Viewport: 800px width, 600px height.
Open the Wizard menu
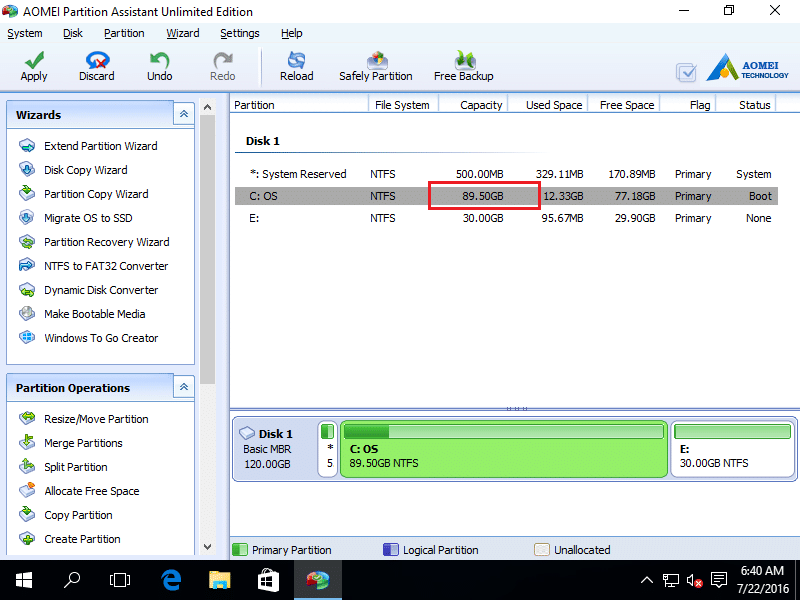click(183, 33)
